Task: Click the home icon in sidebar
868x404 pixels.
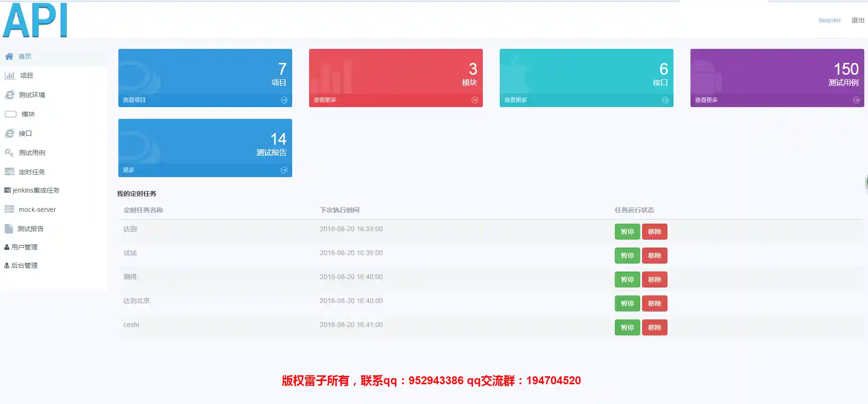Action: pos(9,56)
